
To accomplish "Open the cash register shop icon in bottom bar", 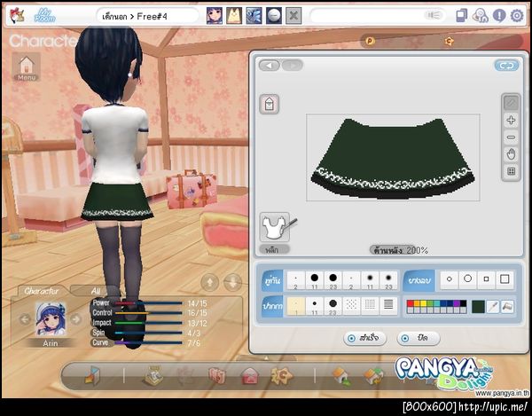I will (153, 376).
